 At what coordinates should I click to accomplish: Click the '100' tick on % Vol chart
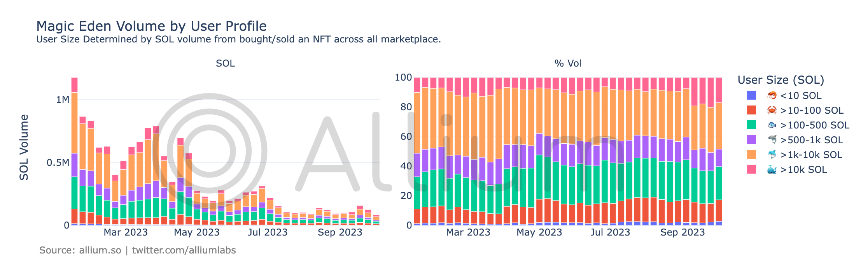pyautogui.click(x=403, y=77)
